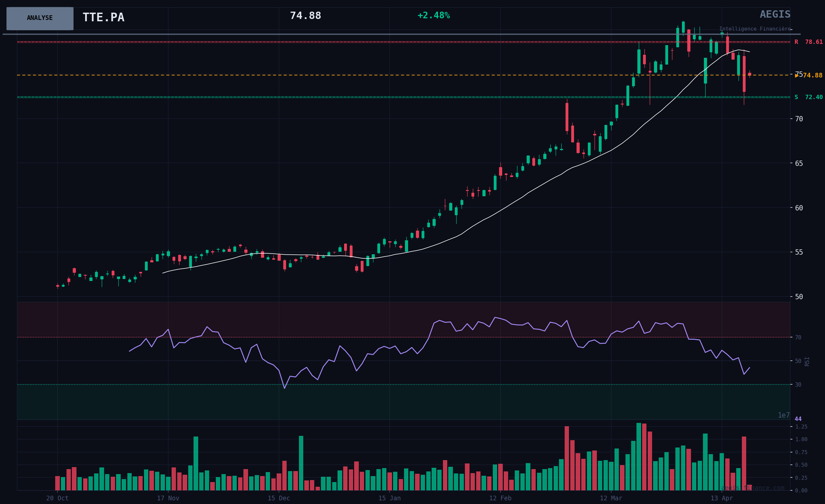The height and width of the screenshot is (504, 825).
Task: Select the 13 Apr date marker
Action: 722,498
